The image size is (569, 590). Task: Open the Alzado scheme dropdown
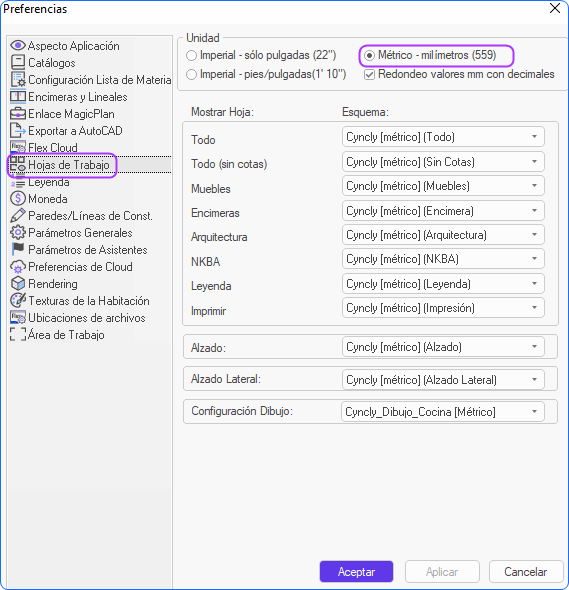click(443, 347)
